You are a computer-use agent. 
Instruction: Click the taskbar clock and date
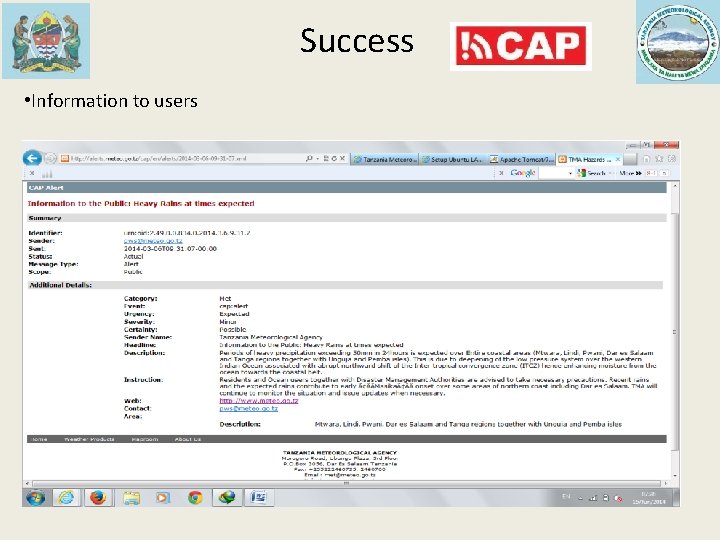(648, 498)
